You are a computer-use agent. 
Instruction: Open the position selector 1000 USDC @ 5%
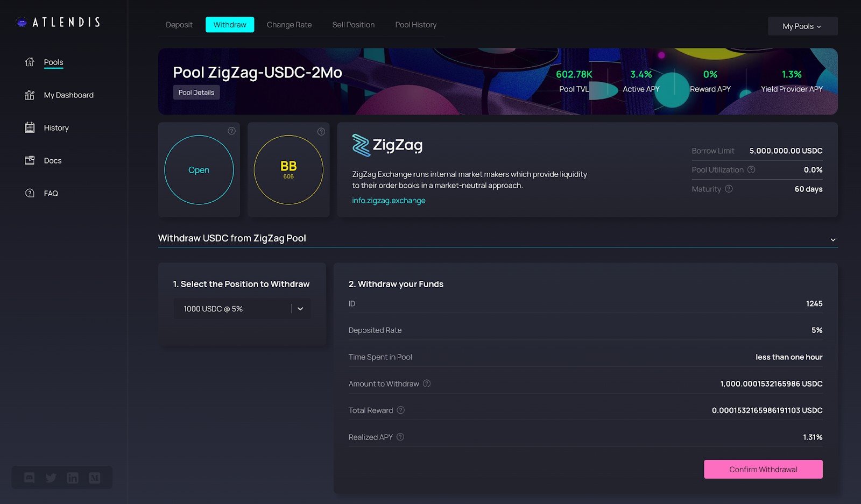pyautogui.click(x=242, y=309)
